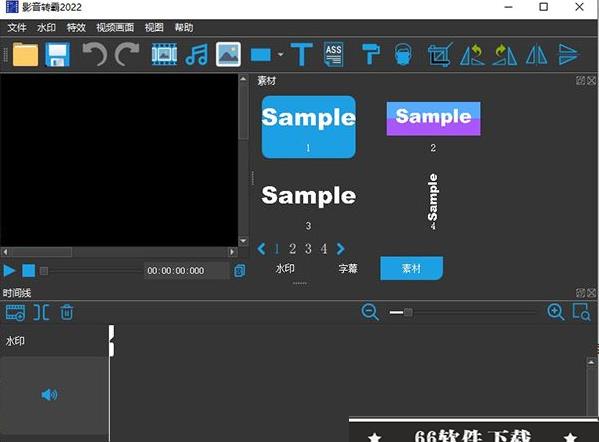
Task: Pick the gradient Sample 2 thumbnail
Action: click(x=434, y=118)
